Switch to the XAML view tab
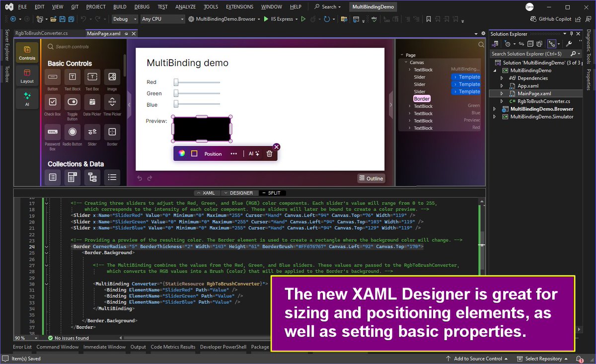Image resolution: width=596 pixels, height=364 pixels. tap(206, 193)
